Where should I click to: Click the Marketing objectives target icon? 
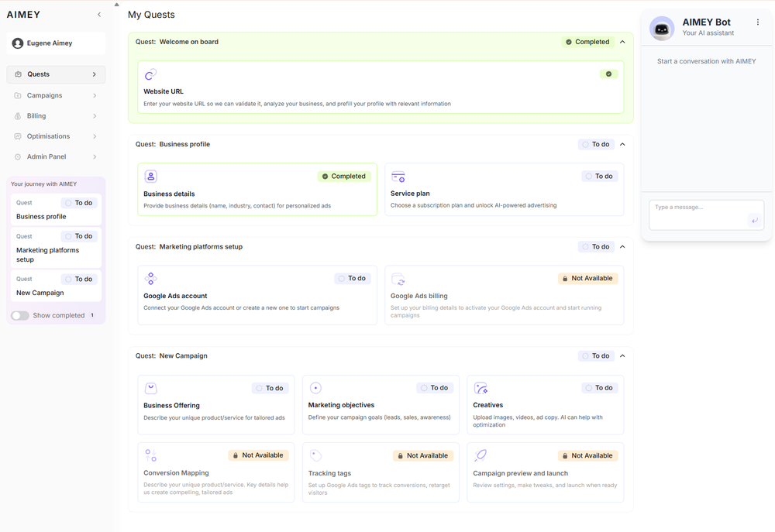[315, 388]
